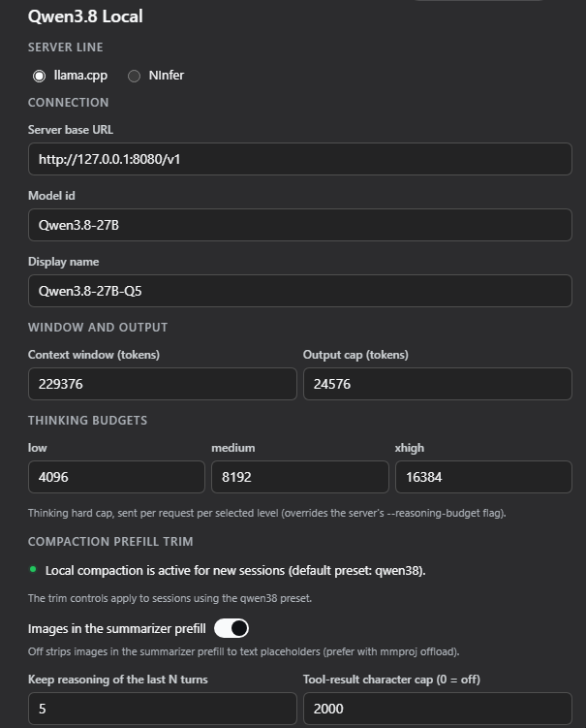Click the 'Output cap (tokens)' label
Viewport: 586px width, 728px height.
point(355,355)
